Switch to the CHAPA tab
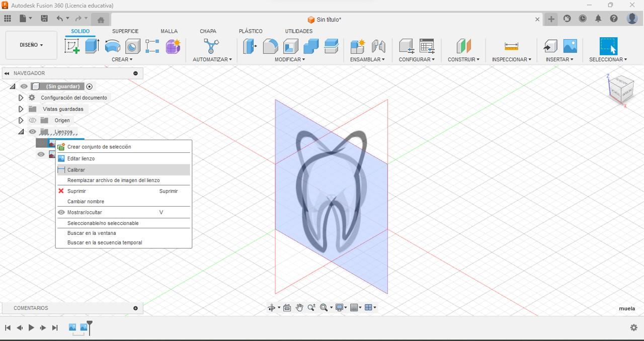The width and height of the screenshot is (644, 341). 208,31
